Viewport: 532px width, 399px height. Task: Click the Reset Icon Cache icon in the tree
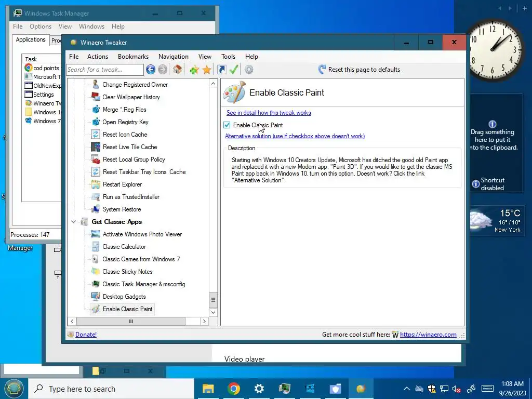(96, 135)
